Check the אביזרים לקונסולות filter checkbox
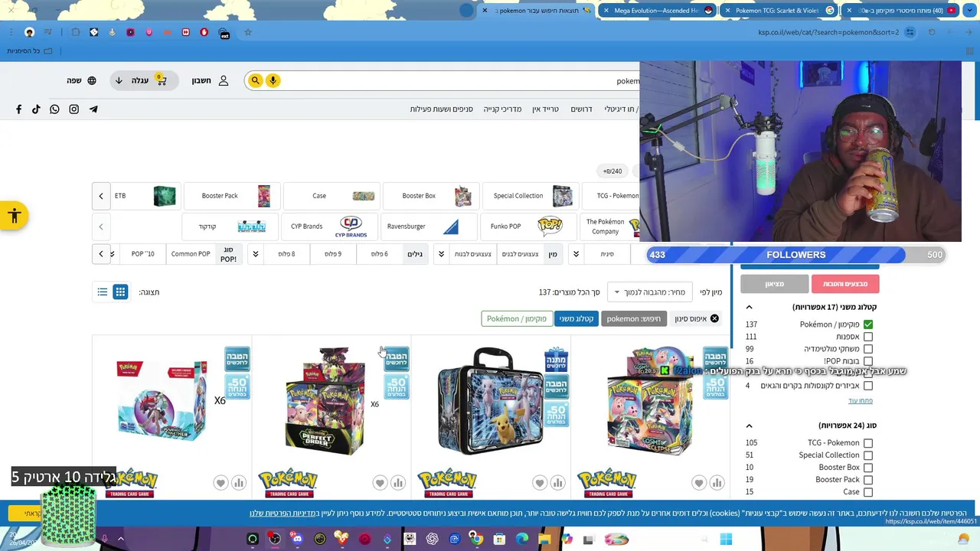Image resolution: width=980 pixels, height=551 pixels. click(868, 386)
